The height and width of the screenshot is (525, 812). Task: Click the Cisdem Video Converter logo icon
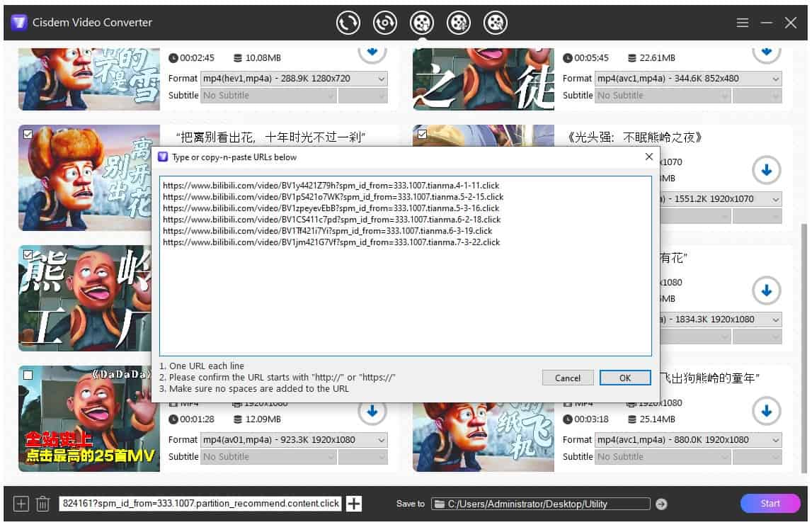(x=19, y=22)
